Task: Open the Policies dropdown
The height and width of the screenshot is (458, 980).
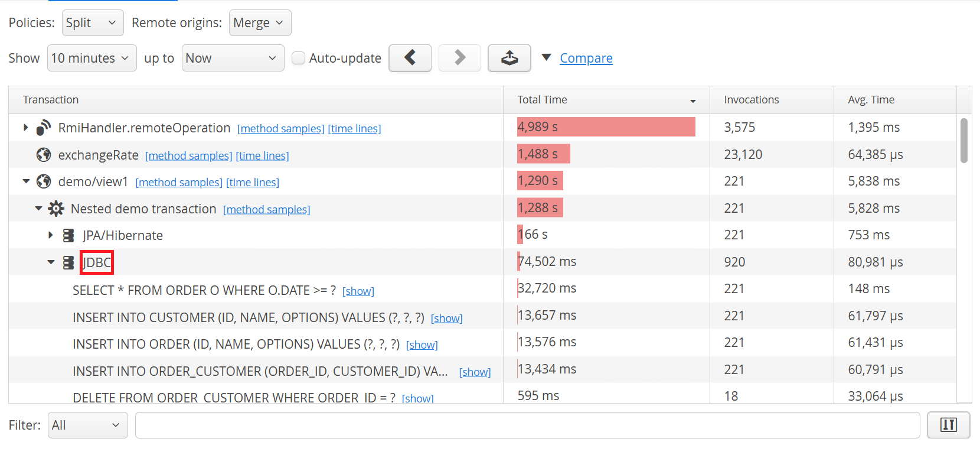Action: [92, 23]
